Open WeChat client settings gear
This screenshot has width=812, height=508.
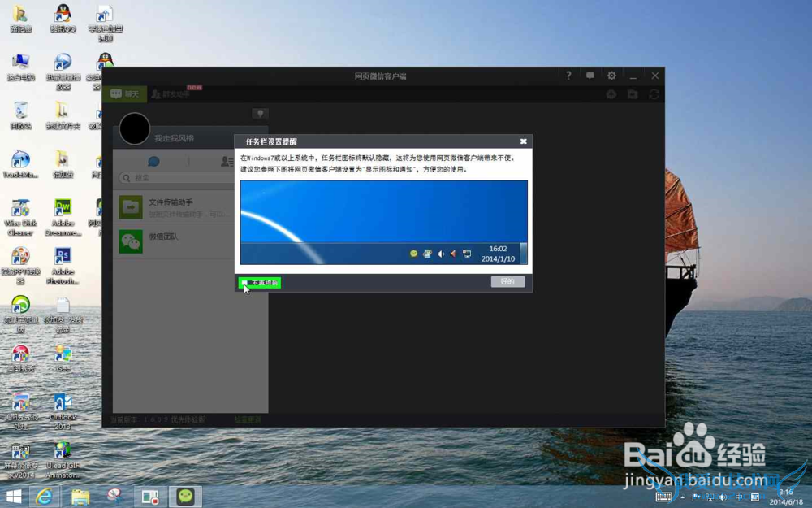(611, 76)
